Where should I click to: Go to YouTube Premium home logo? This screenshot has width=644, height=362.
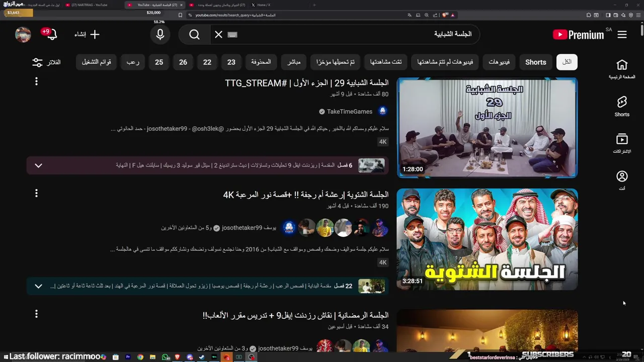(578, 35)
